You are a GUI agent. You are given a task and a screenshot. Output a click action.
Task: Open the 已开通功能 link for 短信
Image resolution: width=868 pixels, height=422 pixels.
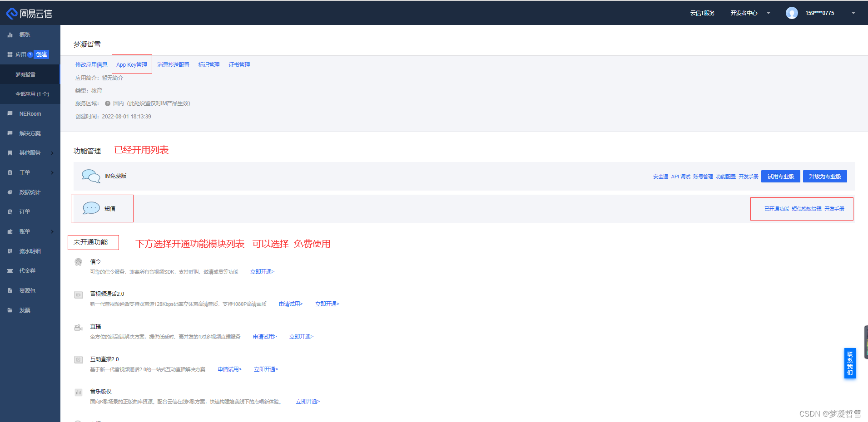pos(777,209)
